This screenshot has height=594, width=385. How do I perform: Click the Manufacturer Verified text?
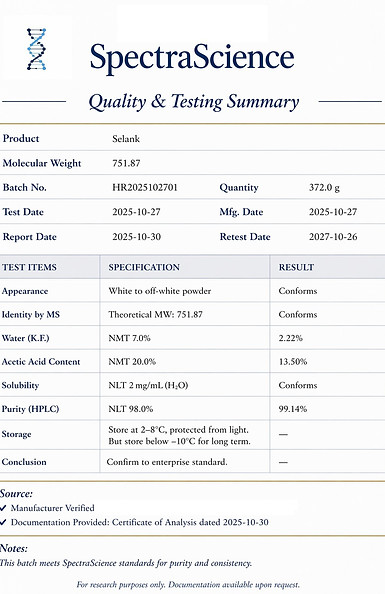53,508
